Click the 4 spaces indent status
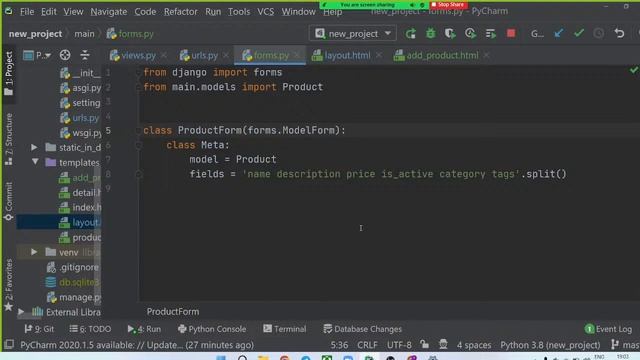 point(474,345)
